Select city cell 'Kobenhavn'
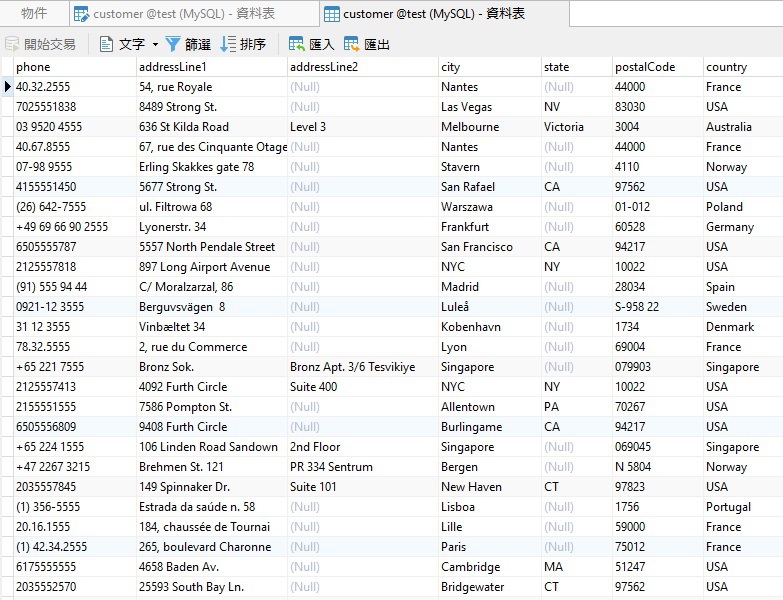This screenshot has height=600, width=783. click(x=490, y=326)
